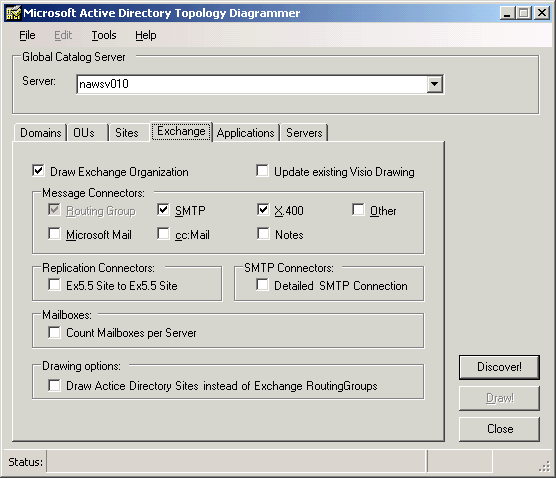The width and height of the screenshot is (556, 478).
Task: Check the Notes connector
Action: pos(263,234)
